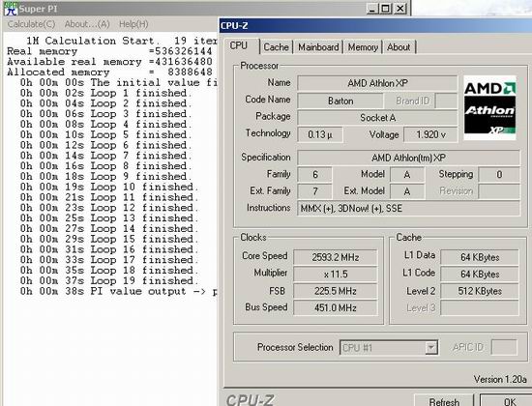Click the Bus Speed value 451.0 MHz

click(336, 308)
